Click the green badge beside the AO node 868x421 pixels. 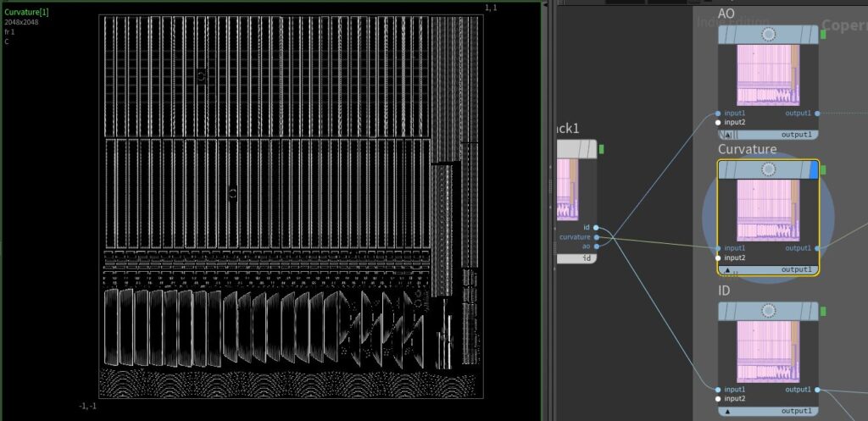(822, 33)
